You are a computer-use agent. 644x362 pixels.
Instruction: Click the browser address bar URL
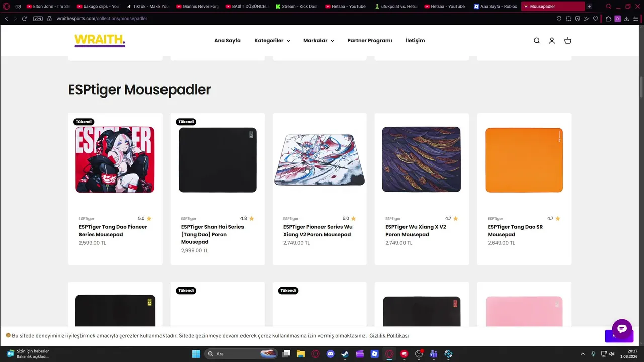click(102, 19)
